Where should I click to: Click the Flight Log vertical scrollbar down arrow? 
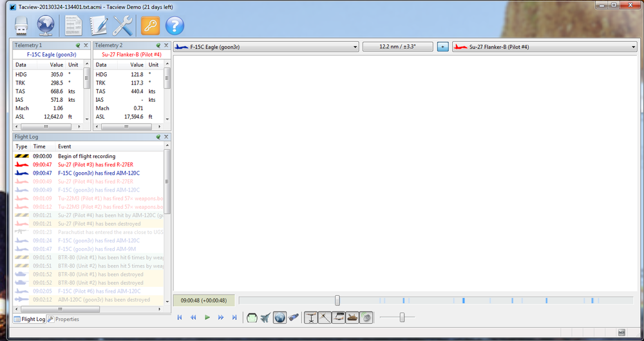coord(167,302)
